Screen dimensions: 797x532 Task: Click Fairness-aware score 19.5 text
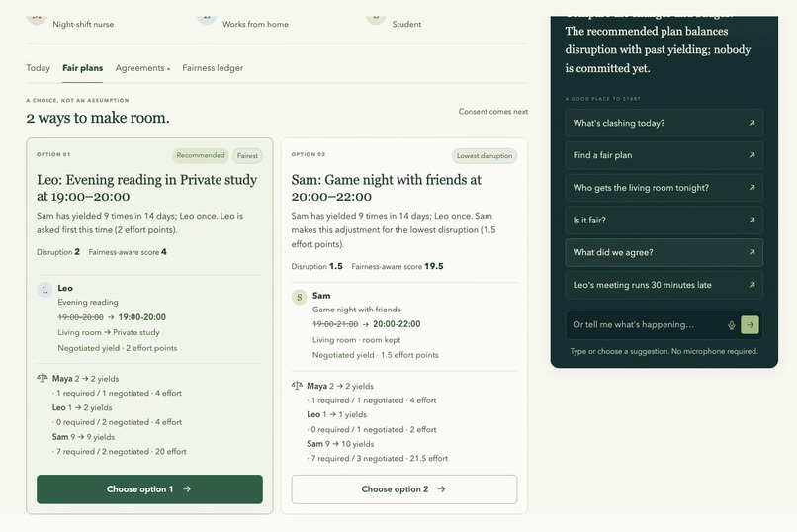tap(398, 266)
